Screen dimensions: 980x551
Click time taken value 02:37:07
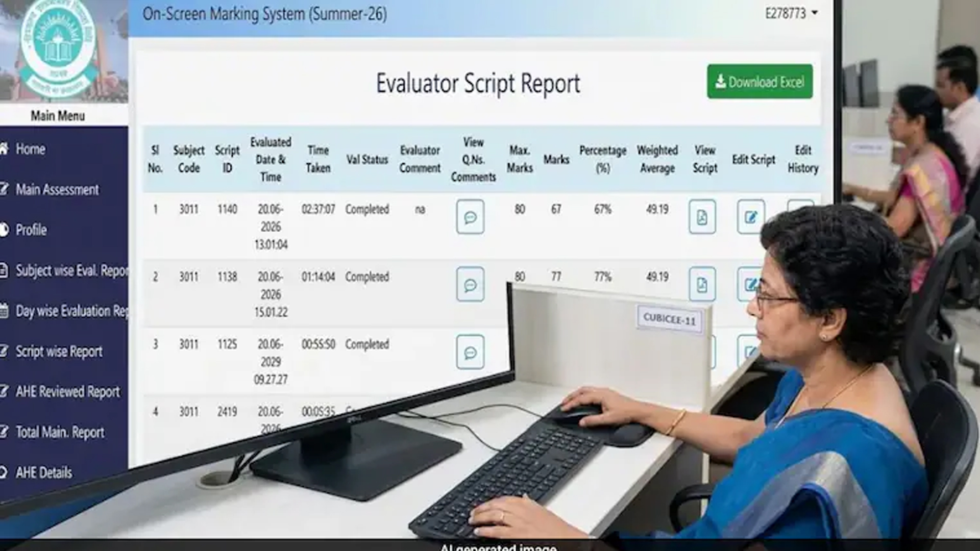pyautogui.click(x=318, y=209)
